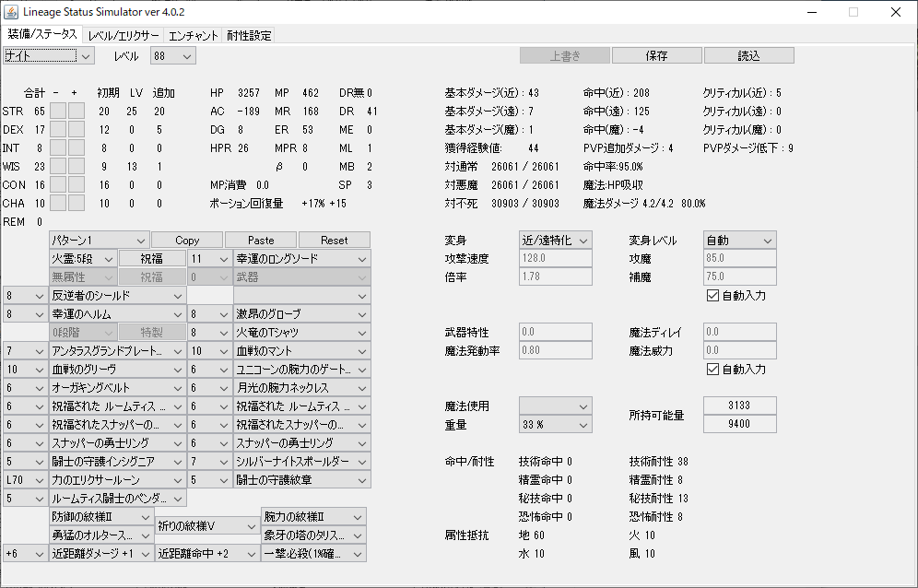Open left スナッパーの勇士リング dropdown
This screenshot has width=918, height=588.
pos(118,443)
